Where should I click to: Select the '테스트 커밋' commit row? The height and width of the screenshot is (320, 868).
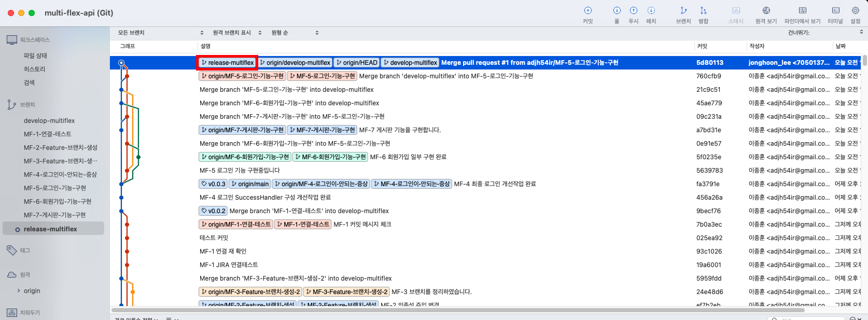coord(486,238)
